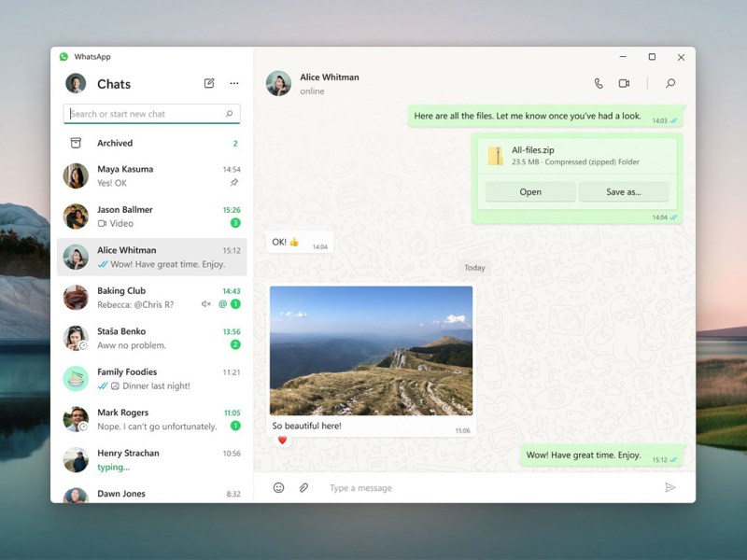The width and height of the screenshot is (747, 560).
Task: Click the Type a message field
Action: (491, 487)
